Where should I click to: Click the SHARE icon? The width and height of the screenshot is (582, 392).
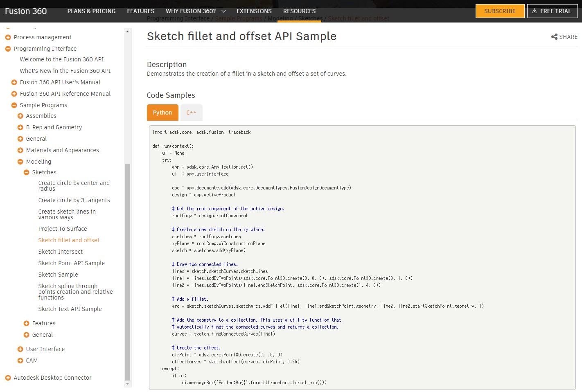554,37
